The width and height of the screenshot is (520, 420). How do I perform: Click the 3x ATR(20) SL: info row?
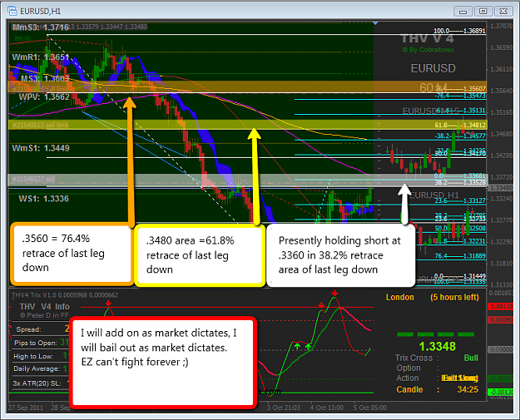click(x=40, y=383)
